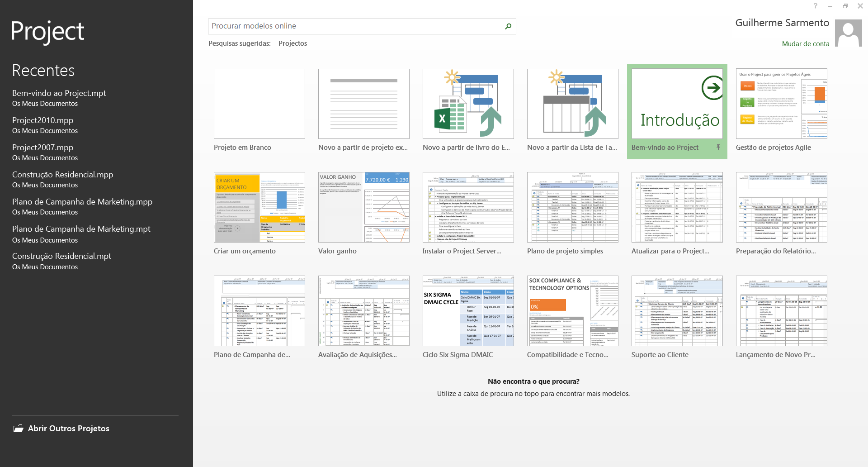Open Suporte ao Cliente template

(677, 311)
